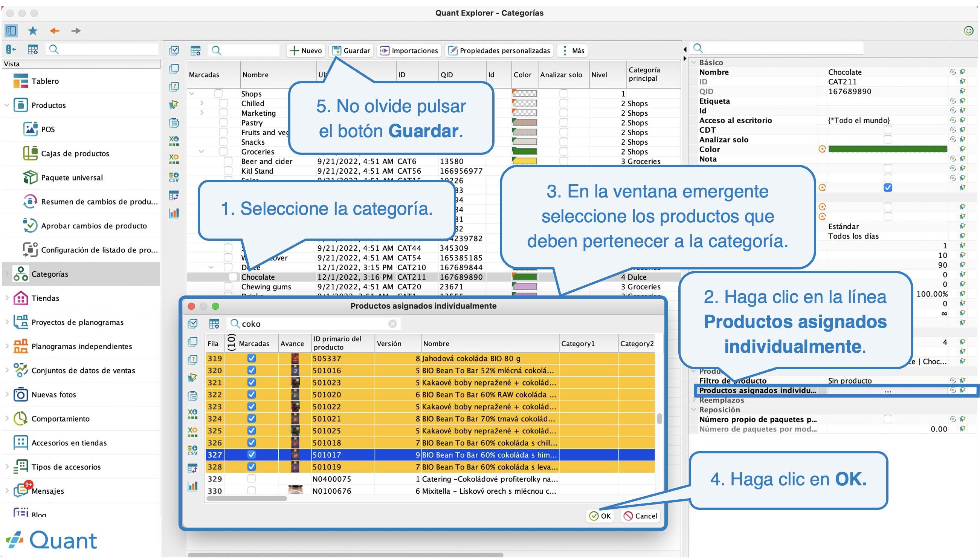Open the Más menu
The height and width of the screenshot is (560, 980).
tap(572, 50)
